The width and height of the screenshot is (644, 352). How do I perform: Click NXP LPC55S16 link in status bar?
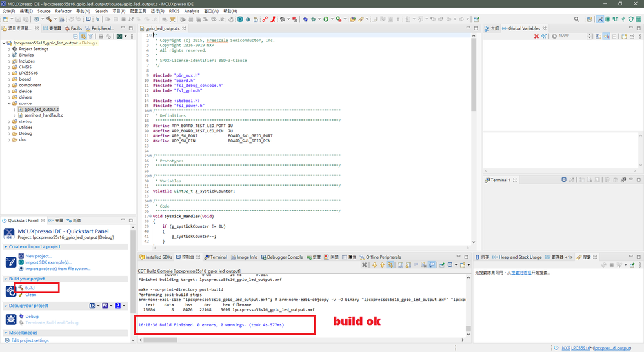click(576, 348)
